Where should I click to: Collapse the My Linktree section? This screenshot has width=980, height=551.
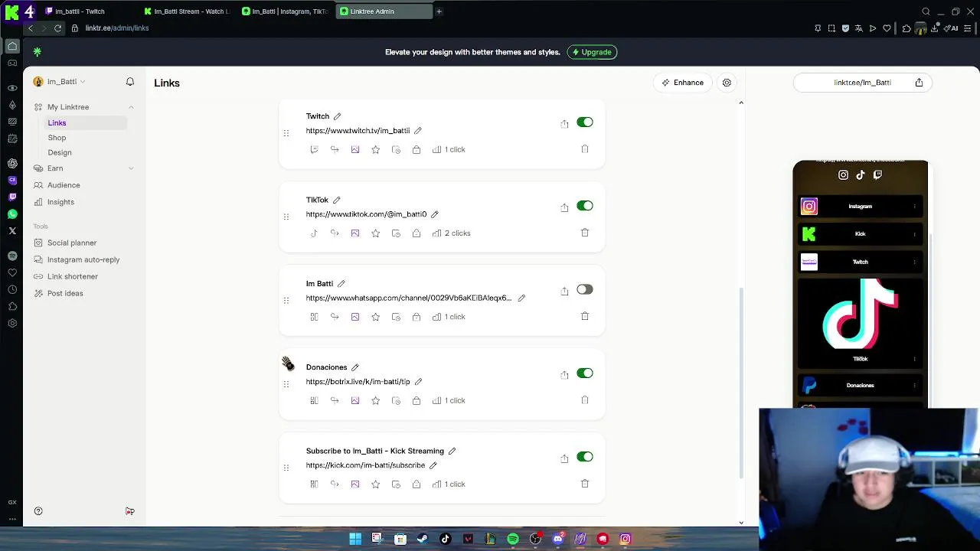pos(131,107)
